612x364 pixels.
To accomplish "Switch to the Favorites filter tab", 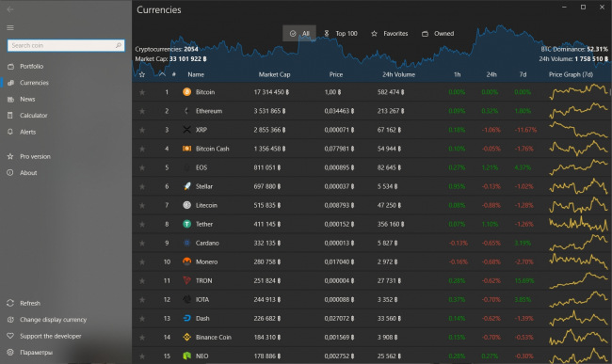I will coord(390,34).
